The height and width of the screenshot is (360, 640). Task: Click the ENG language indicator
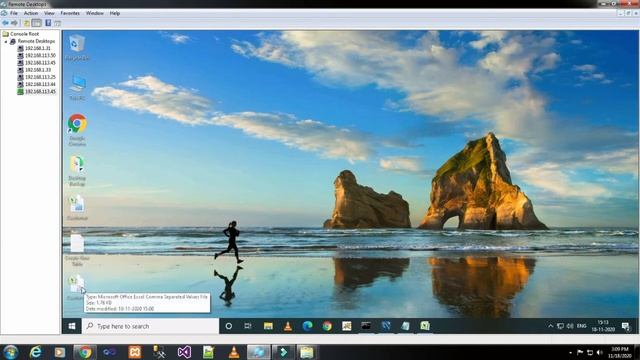point(582,326)
